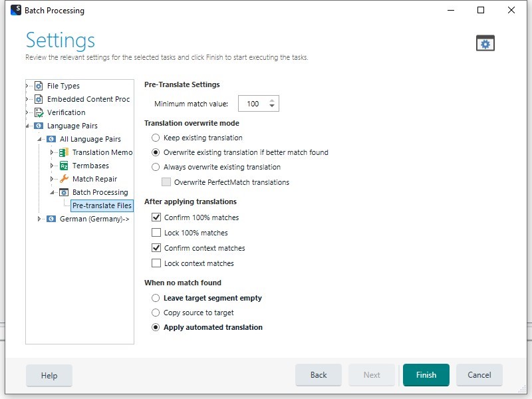Viewport: 532px width, 399px height.
Task: Enable Lock 100% matches
Action: coord(156,232)
